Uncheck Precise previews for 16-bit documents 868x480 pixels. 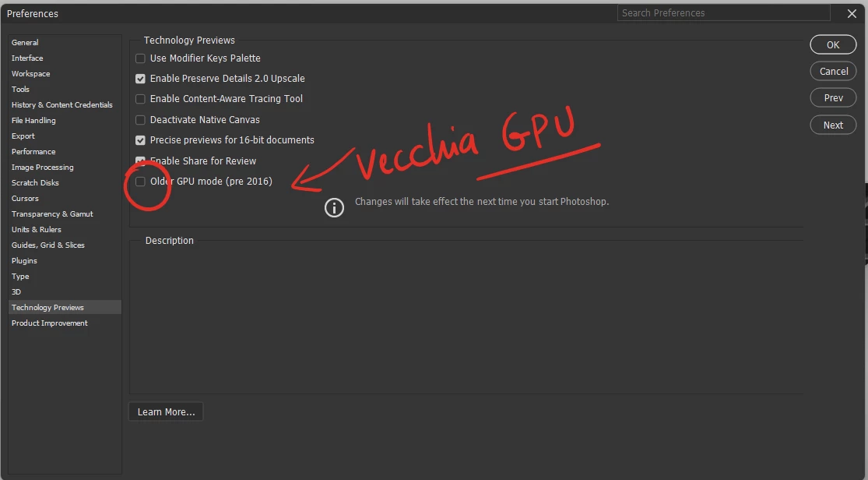141,140
